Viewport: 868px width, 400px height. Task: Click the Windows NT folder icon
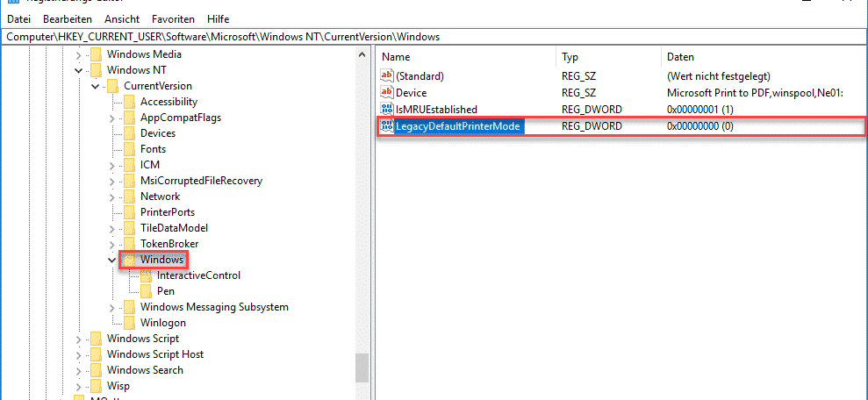(x=96, y=70)
